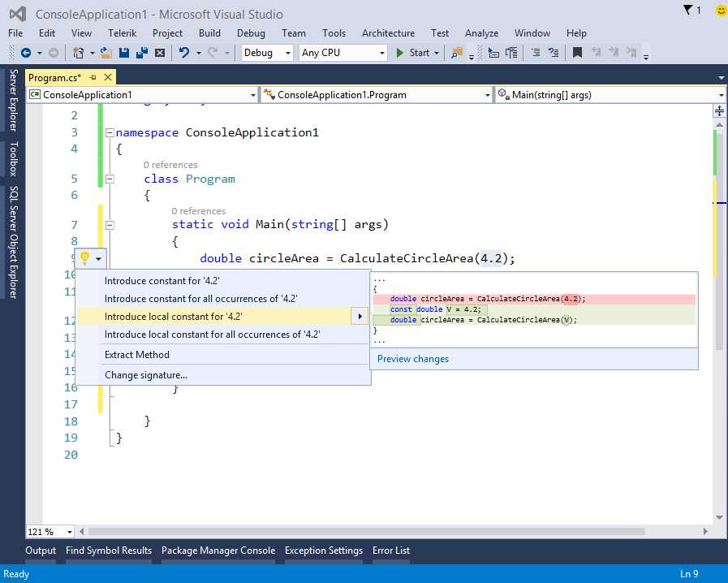728x583 pixels.
Task: Click the feedback smiley face icon
Action: click(721, 11)
